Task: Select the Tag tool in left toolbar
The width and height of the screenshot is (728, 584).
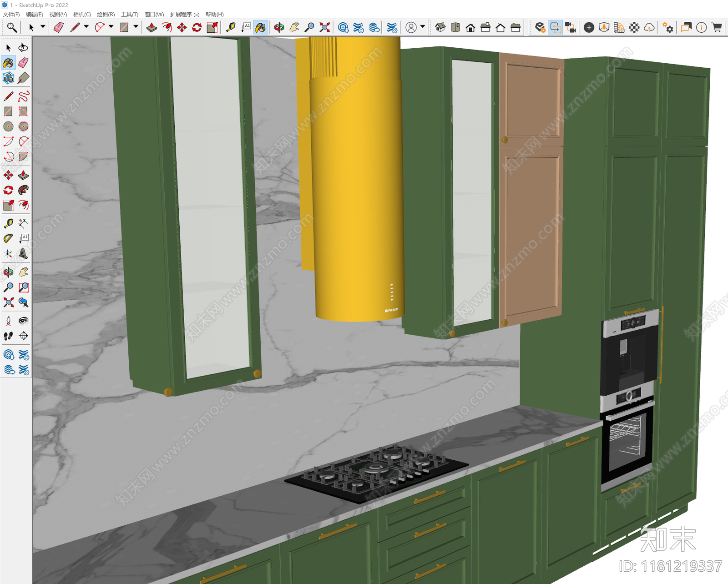Action: click(x=23, y=78)
